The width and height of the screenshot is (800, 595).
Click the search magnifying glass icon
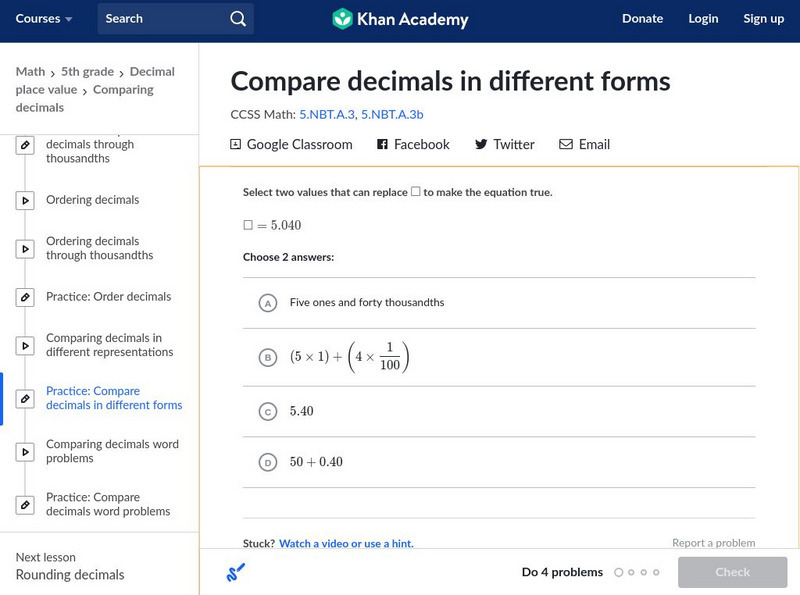237,19
